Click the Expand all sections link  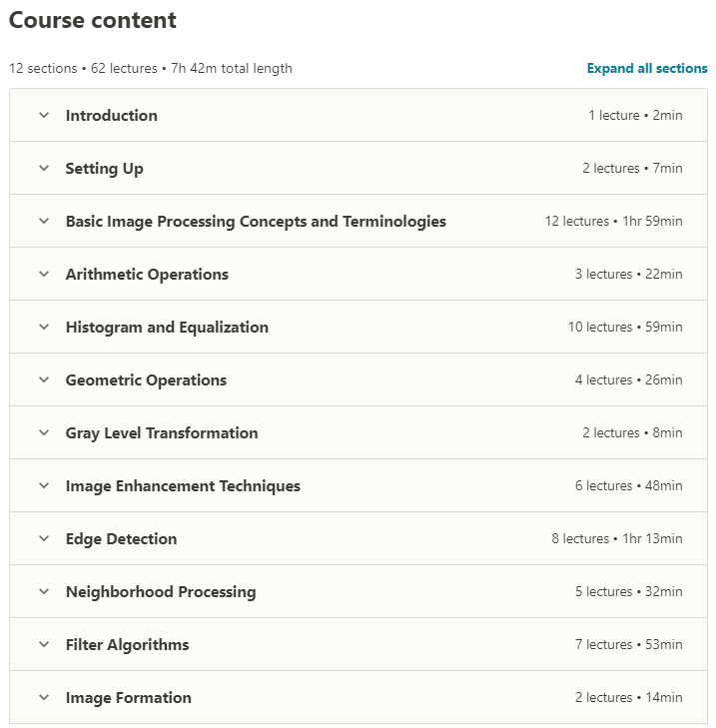(x=647, y=69)
